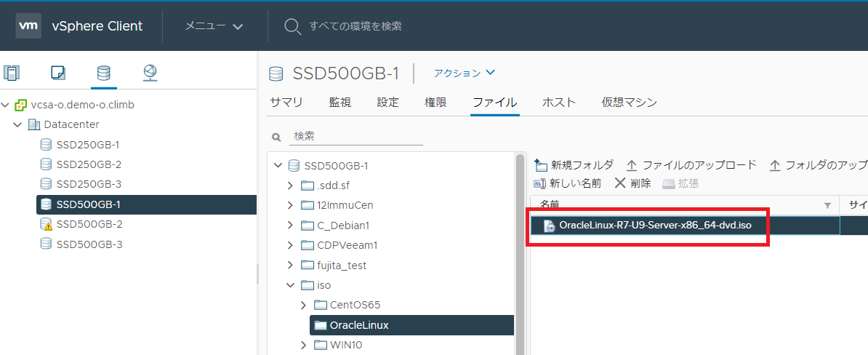
Task: Click the datastore icon beside SSD500GB-1 title
Action: coord(275,73)
